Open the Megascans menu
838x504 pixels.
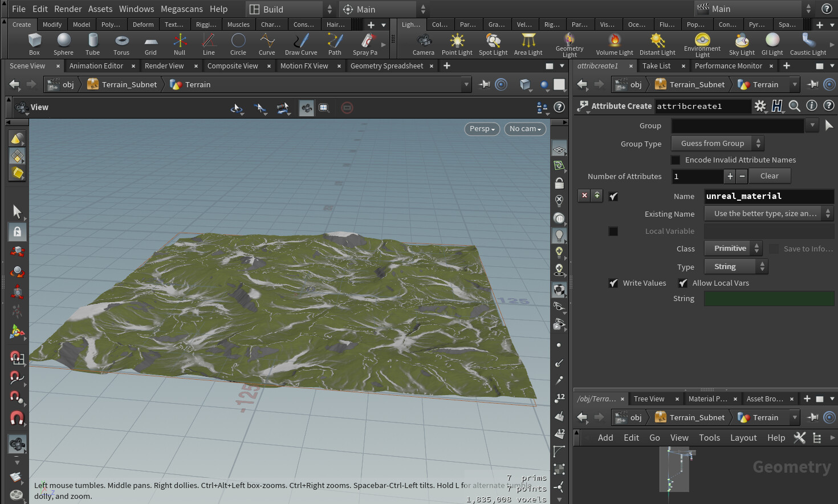(182, 9)
